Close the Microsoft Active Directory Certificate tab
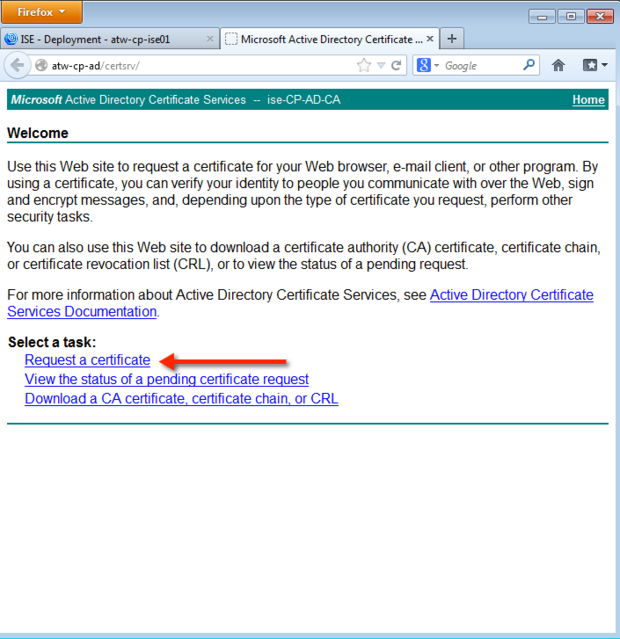620x639 pixels. (x=430, y=39)
